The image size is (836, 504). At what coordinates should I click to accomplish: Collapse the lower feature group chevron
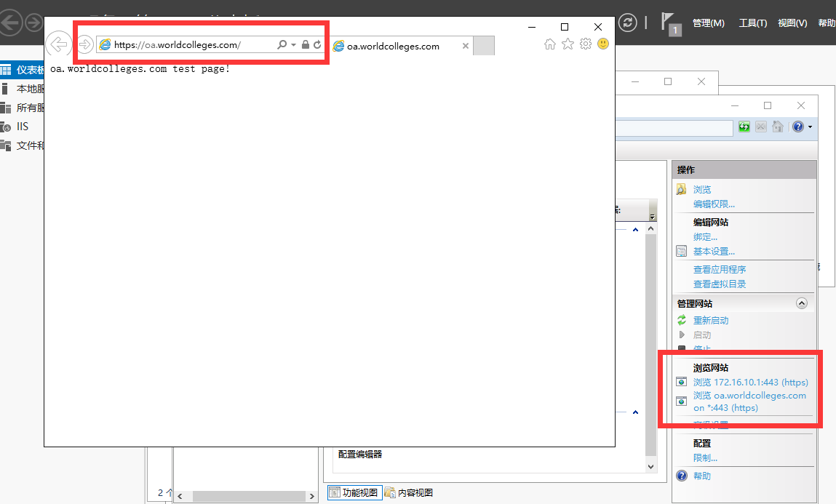(x=635, y=412)
